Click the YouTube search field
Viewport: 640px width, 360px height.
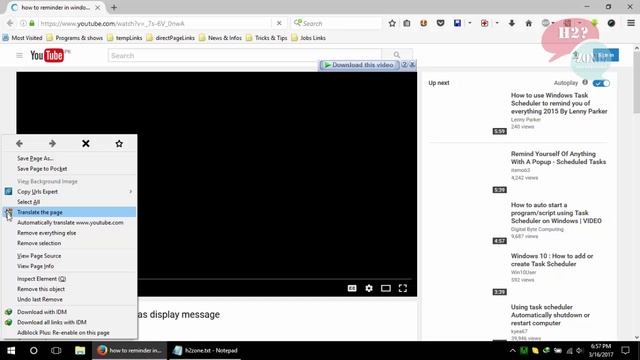pyautogui.click(x=244, y=55)
